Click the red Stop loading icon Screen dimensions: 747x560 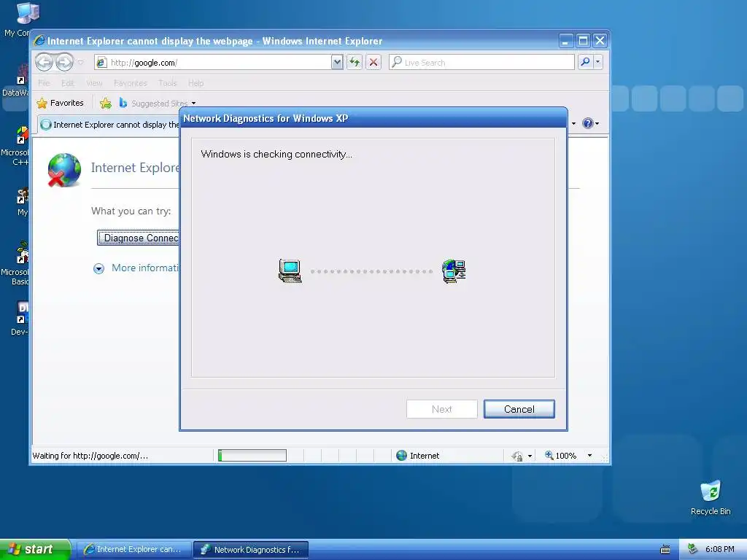373,63
